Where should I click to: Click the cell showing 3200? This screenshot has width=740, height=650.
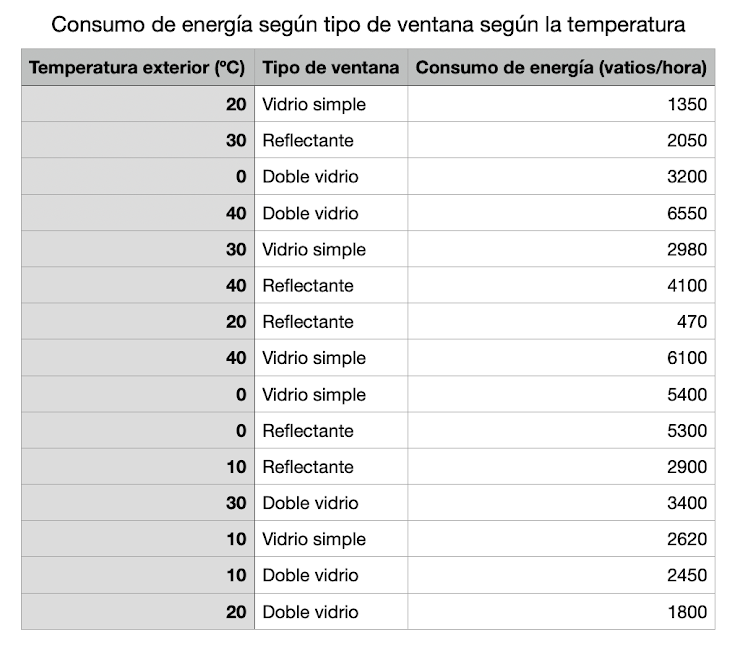(x=561, y=177)
